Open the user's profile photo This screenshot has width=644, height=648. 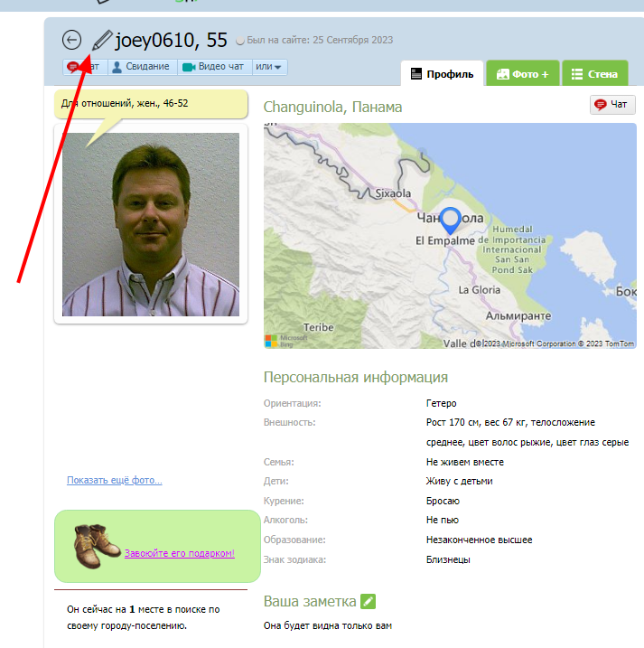coord(151,224)
